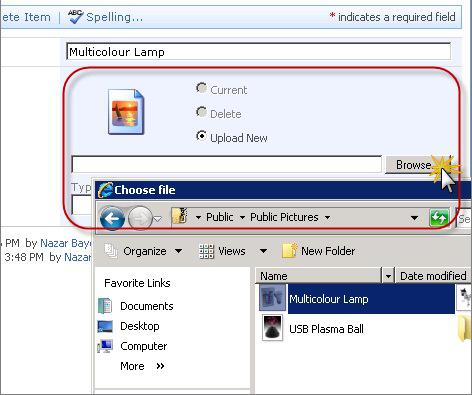Image resolution: width=472 pixels, height=395 pixels.
Task: Select the Multicolour Lamp file name
Action: (x=329, y=299)
